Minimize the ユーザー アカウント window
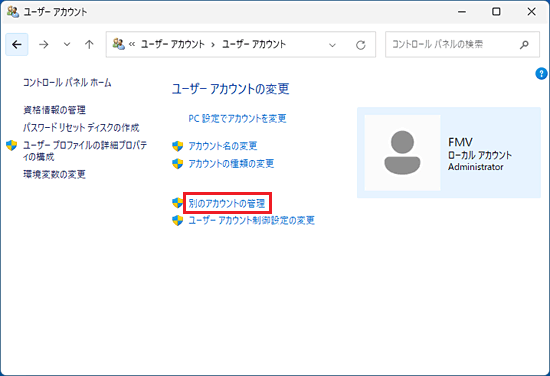Screen dimensions: 550x376 pos(462,12)
